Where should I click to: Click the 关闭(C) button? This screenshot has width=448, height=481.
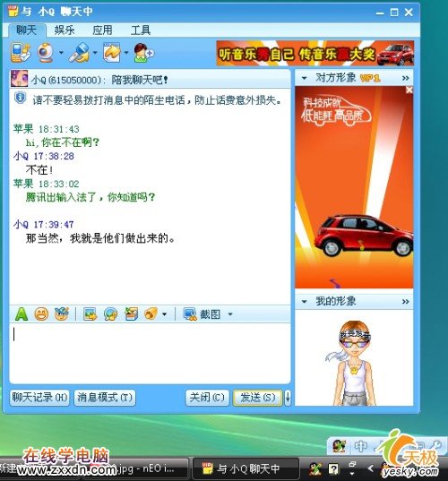pos(207,398)
